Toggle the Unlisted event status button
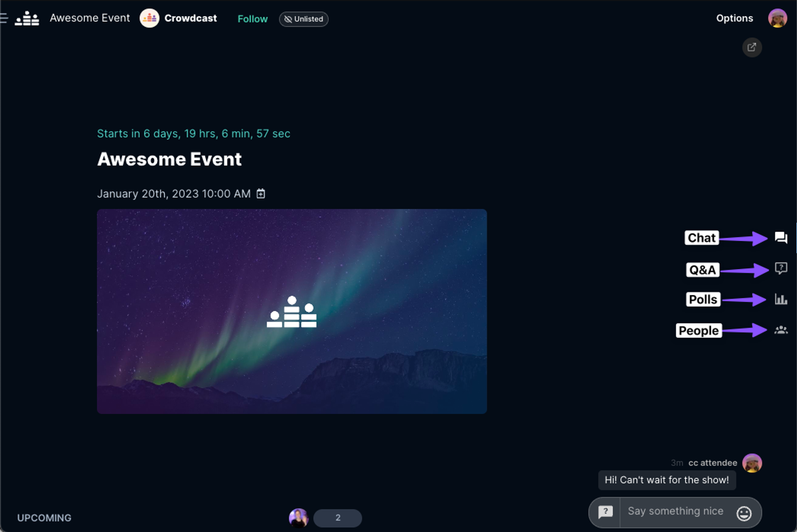 pos(303,18)
